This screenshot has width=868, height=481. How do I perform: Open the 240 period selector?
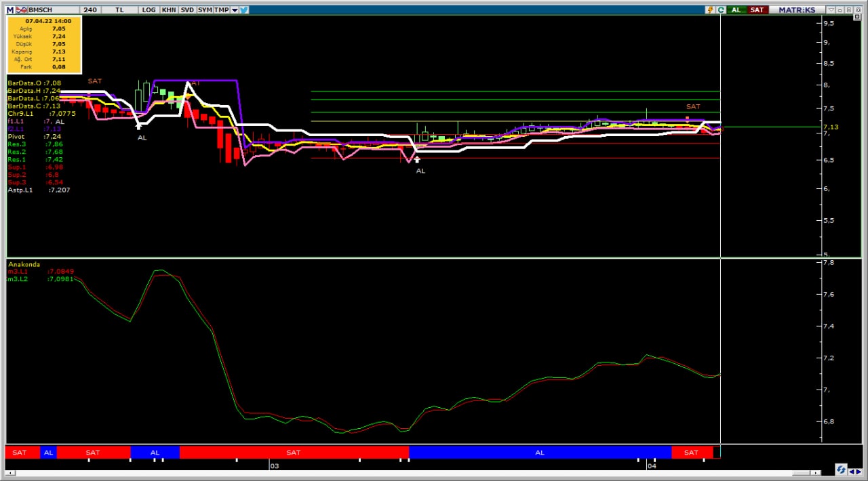click(90, 10)
